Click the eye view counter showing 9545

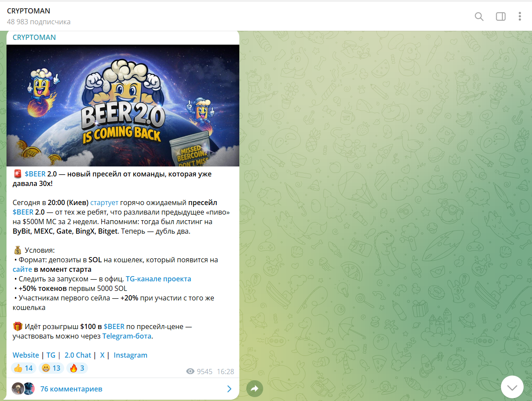coord(199,372)
